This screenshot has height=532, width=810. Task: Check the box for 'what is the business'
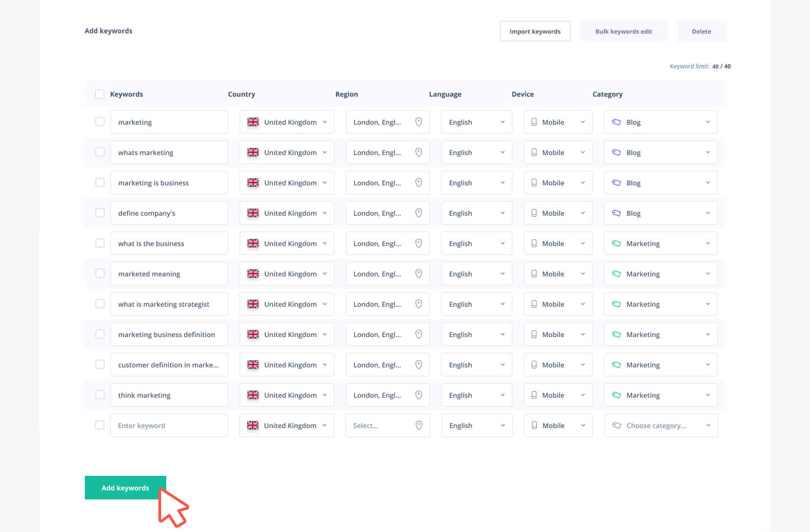(x=100, y=243)
